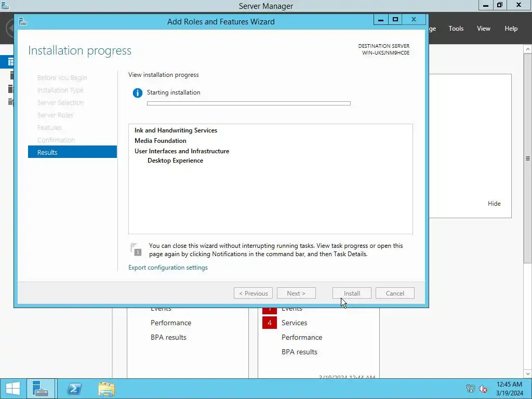Click the notification flag icon in wizard

point(136,250)
